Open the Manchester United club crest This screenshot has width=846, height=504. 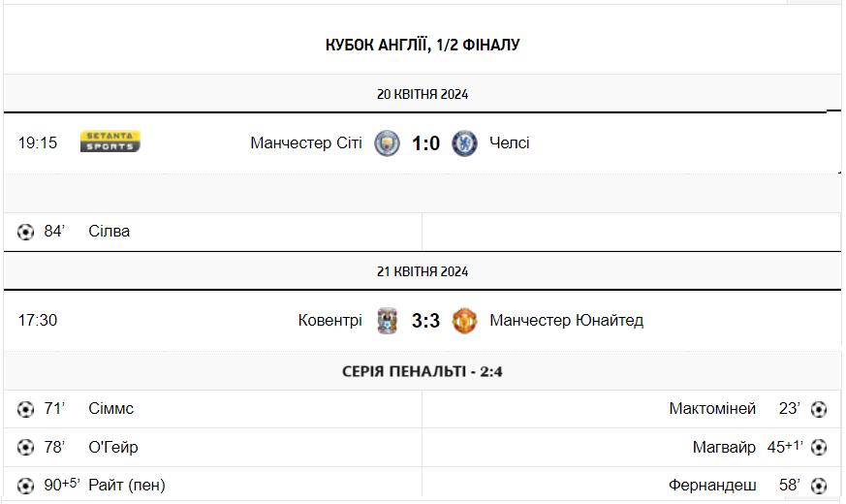464,321
